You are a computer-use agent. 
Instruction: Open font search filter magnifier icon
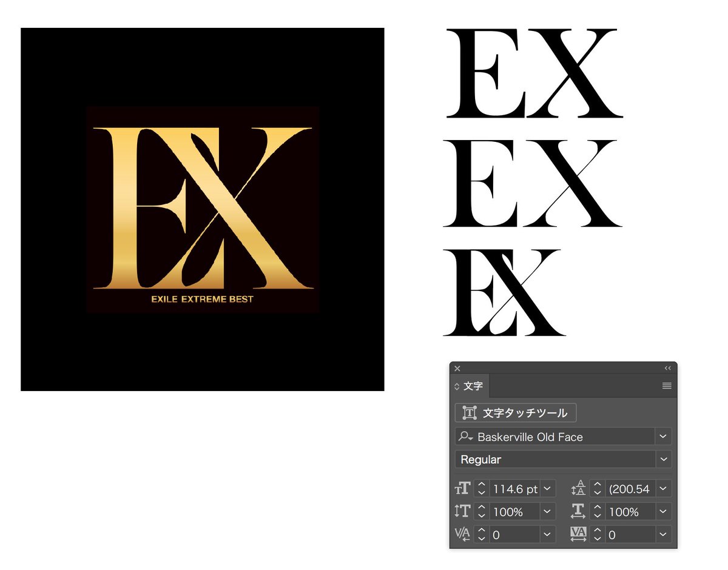click(466, 437)
